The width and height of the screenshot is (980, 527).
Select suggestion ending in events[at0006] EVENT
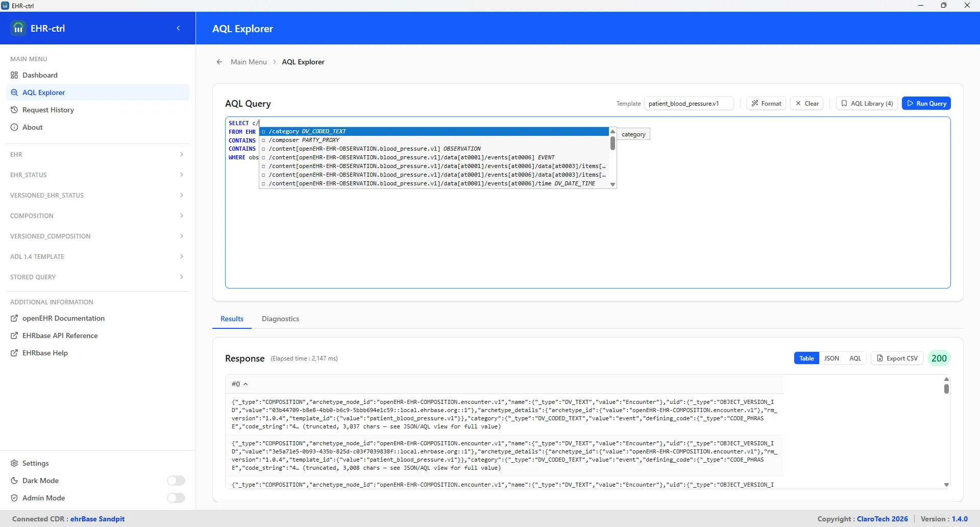coord(434,157)
